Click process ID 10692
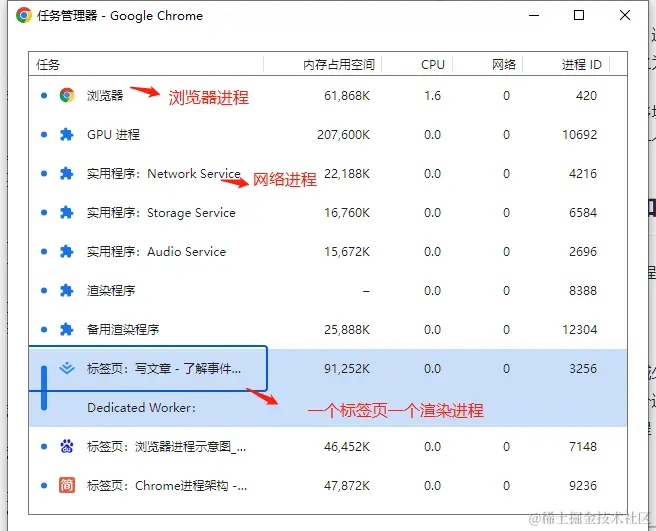This screenshot has width=656, height=531. point(579,135)
